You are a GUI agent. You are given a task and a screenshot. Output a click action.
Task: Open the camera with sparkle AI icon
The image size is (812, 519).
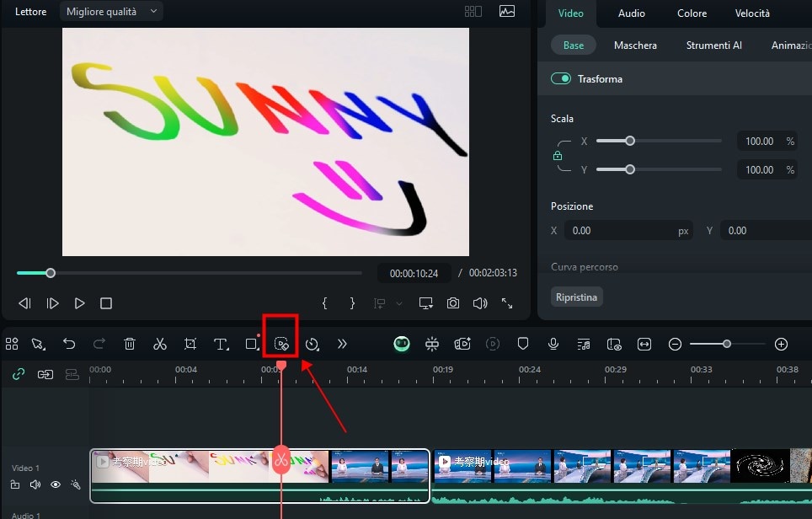tap(462, 344)
